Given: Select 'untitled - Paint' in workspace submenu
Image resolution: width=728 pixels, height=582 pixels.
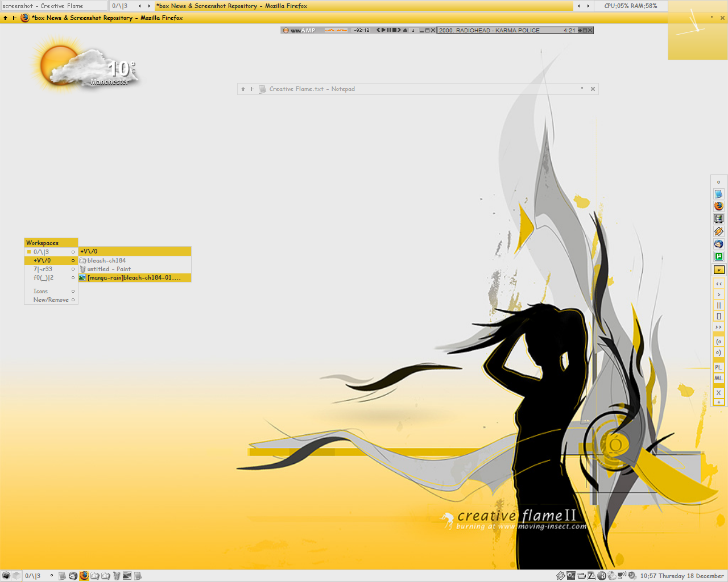Looking at the screenshot, I should [109, 269].
